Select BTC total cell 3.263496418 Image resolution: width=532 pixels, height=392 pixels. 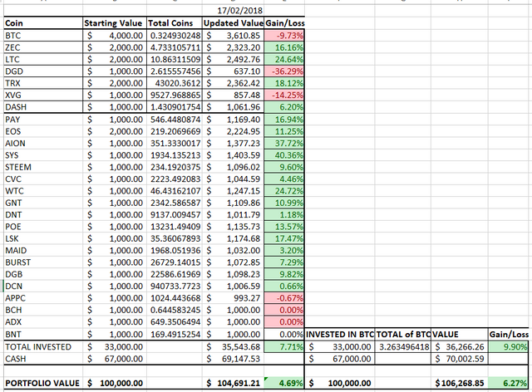pyautogui.click(x=403, y=347)
